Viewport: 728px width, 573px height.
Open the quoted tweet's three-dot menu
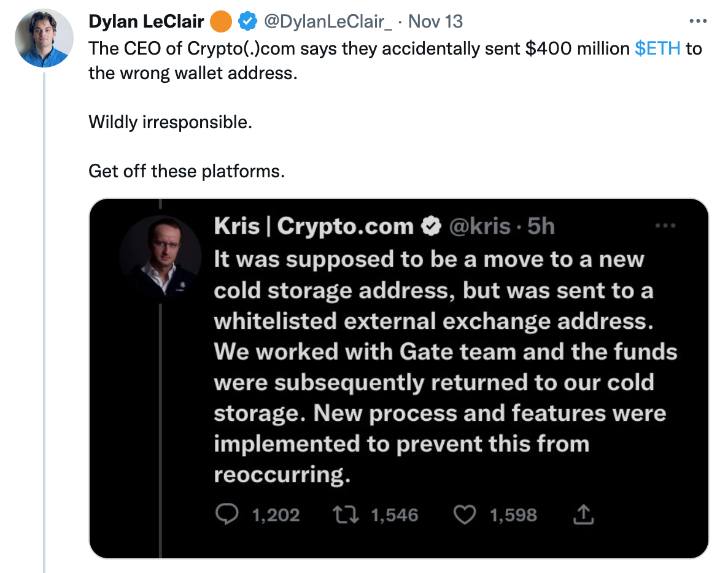[665, 226]
